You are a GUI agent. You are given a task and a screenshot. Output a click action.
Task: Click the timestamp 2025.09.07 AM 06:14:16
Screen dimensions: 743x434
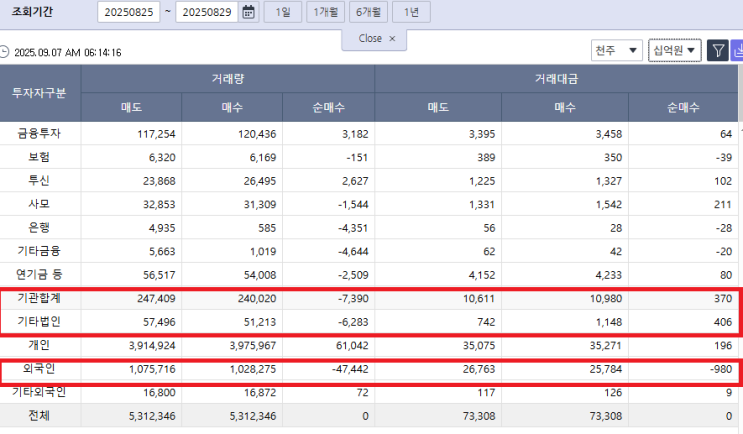pyautogui.click(x=68, y=53)
